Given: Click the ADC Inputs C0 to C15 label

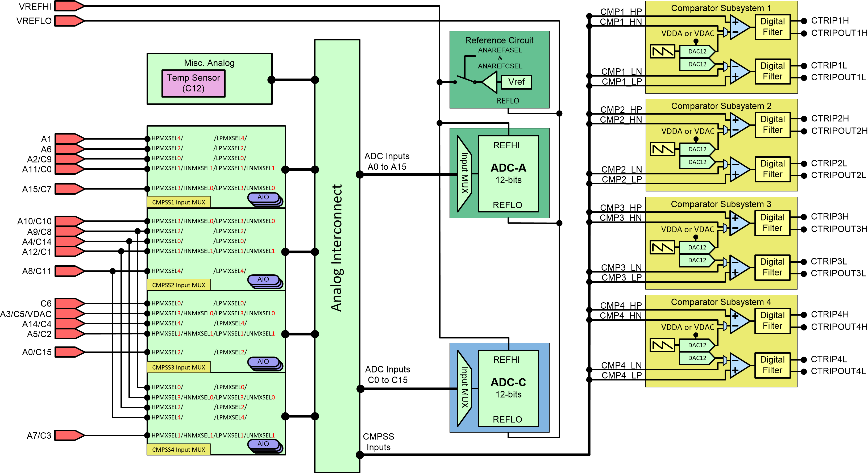Looking at the screenshot, I should pyautogui.click(x=388, y=375).
